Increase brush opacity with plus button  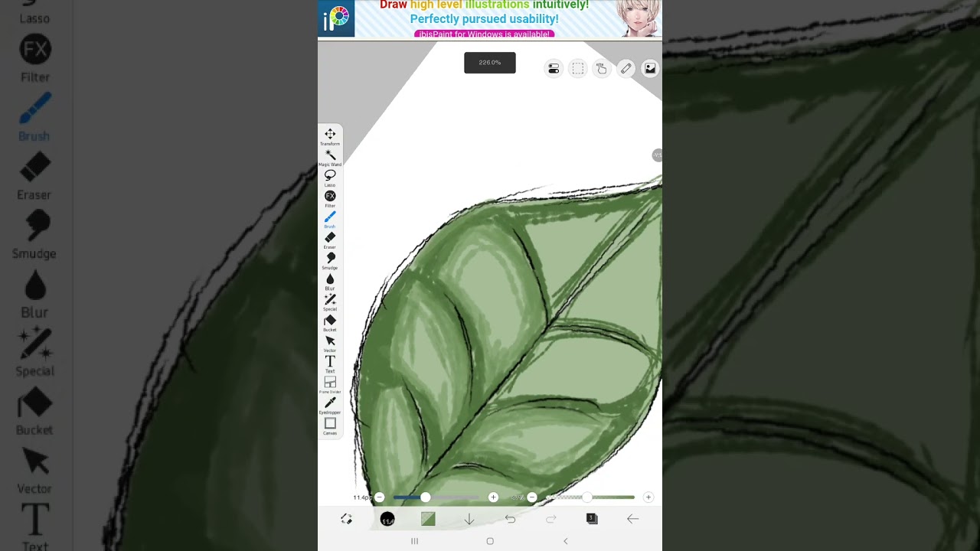click(648, 497)
